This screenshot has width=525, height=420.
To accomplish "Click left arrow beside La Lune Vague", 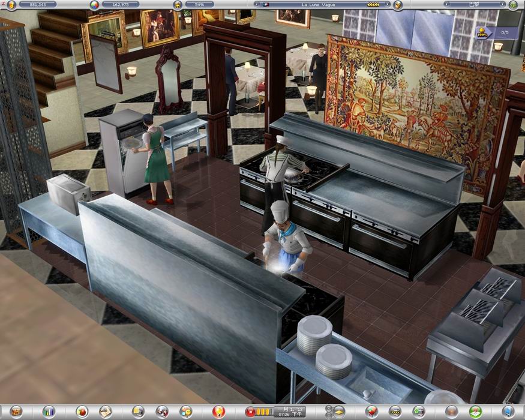I will coord(258,5).
